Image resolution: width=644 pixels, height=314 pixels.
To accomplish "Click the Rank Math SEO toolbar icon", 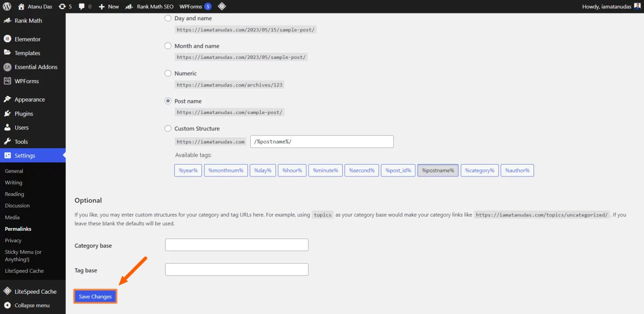I will (x=129, y=6).
